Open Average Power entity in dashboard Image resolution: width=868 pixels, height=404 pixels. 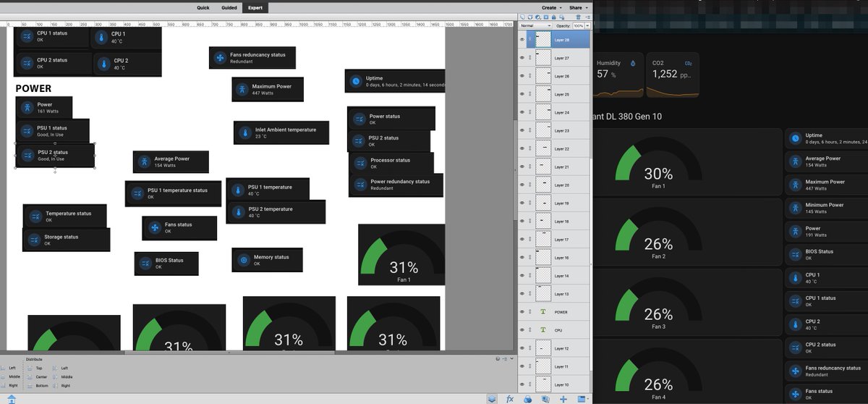(x=826, y=161)
